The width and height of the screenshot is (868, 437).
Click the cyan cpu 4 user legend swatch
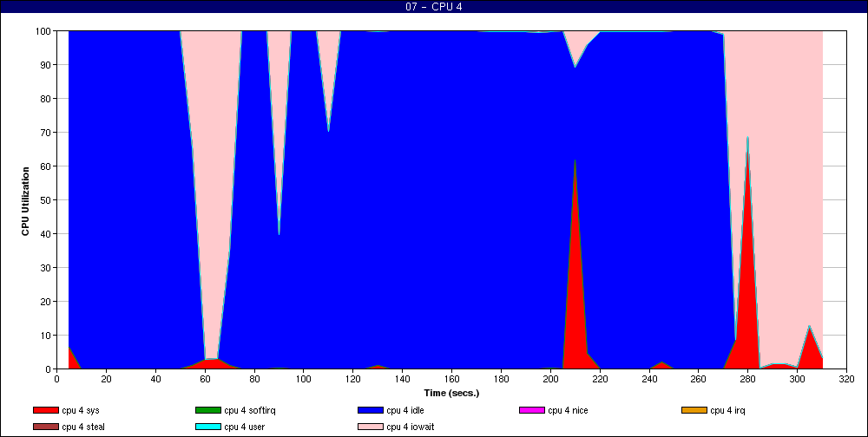(x=207, y=427)
